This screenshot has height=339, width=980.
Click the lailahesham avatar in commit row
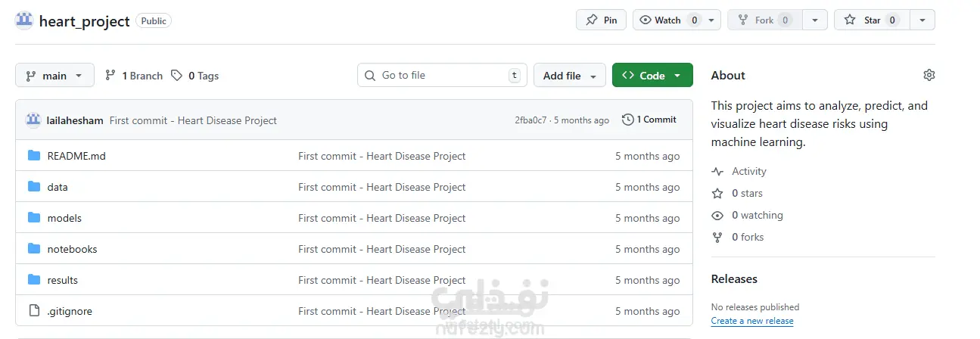click(x=33, y=120)
